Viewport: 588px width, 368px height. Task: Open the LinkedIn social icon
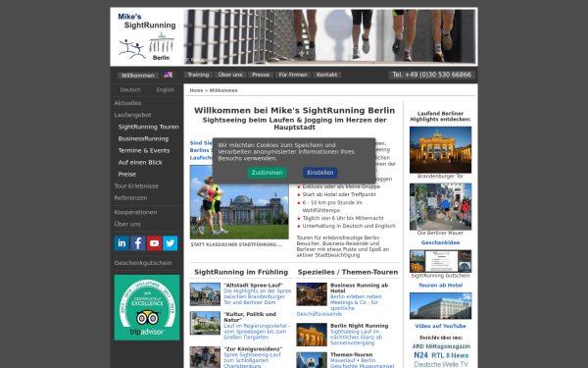click(x=122, y=243)
